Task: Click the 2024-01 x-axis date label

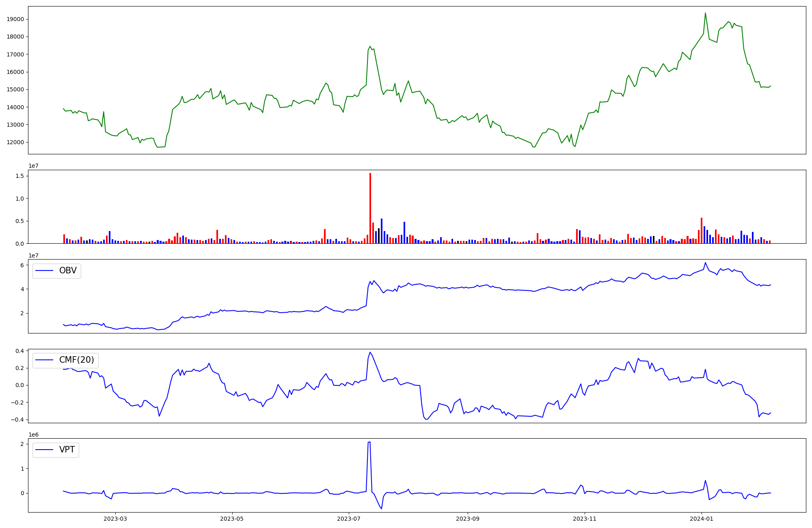Action: click(x=702, y=519)
